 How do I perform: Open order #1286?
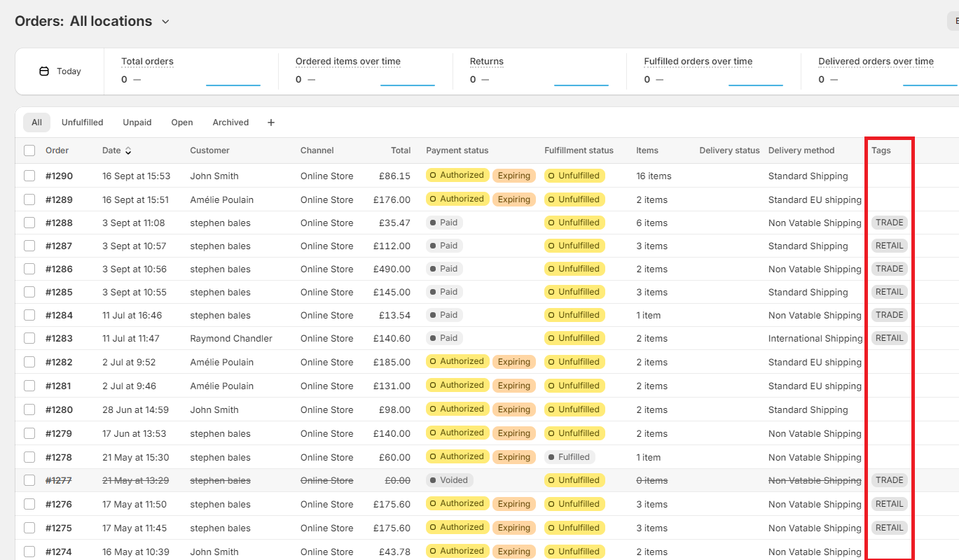pos(59,269)
